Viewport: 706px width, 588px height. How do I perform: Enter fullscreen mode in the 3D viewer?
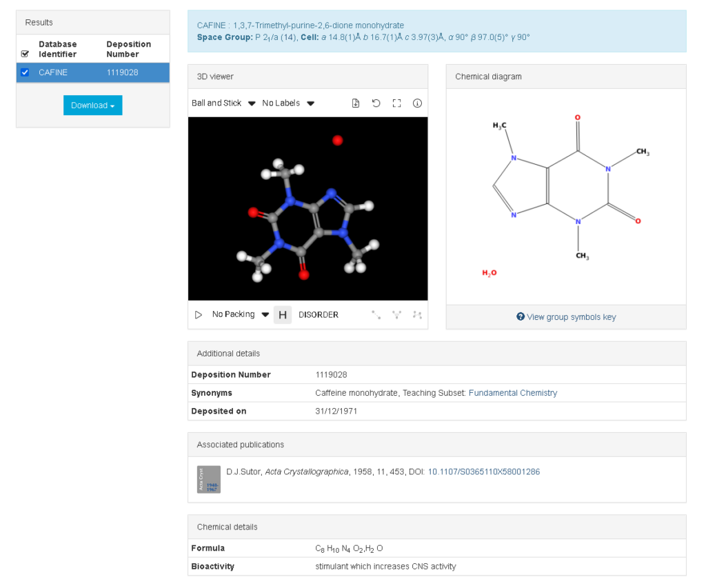coord(396,103)
